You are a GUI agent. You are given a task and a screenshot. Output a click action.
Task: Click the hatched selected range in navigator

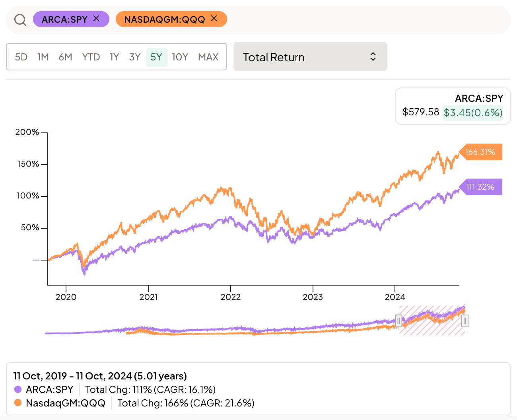click(431, 320)
